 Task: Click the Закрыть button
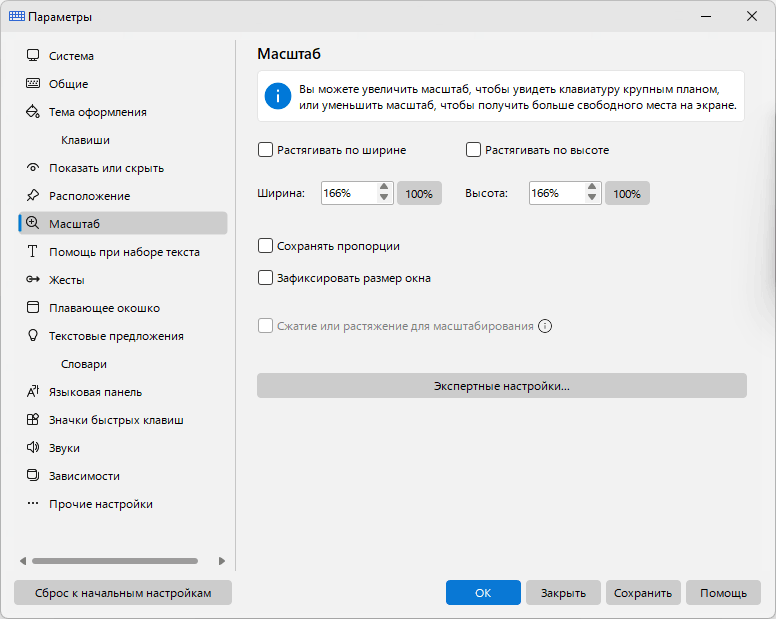point(563,592)
